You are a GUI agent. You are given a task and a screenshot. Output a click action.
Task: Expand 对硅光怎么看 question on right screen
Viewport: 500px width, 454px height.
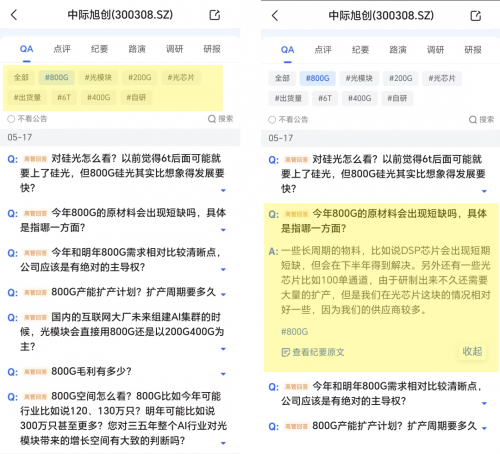[484, 191]
